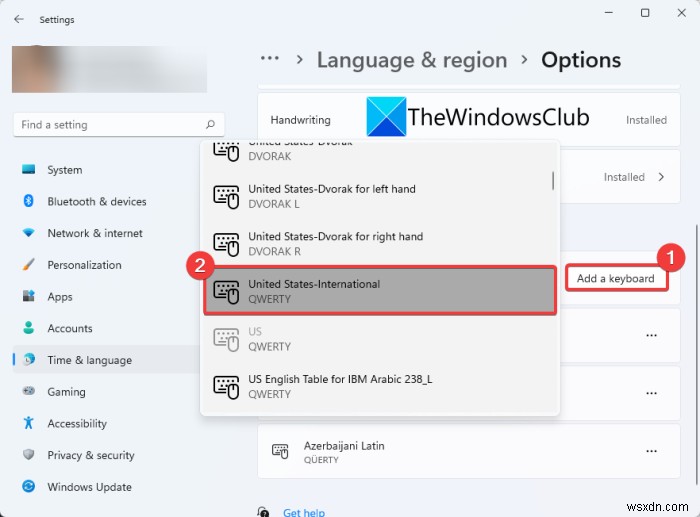Image resolution: width=700 pixels, height=517 pixels.
Task: Open the System settings icon
Action: click(x=29, y=170)
